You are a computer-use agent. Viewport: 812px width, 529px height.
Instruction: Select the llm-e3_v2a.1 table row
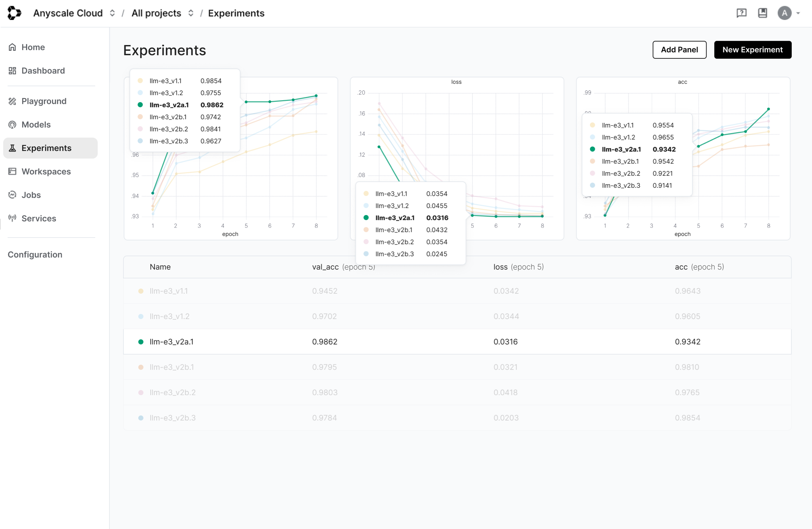pyautogui.click(x=457, y=341)
